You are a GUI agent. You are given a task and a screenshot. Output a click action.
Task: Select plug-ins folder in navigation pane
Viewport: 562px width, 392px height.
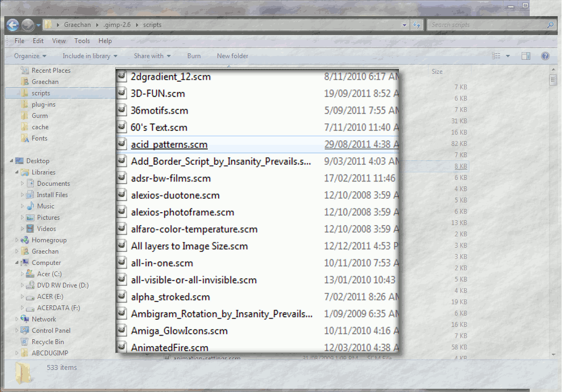pos(44,104)
